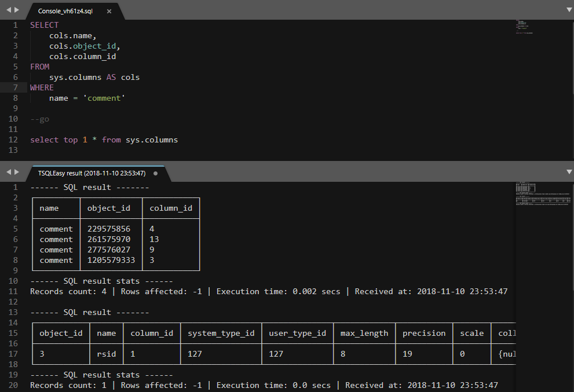
Task: Click sys.columns table name on line 6
Action: 76,76
